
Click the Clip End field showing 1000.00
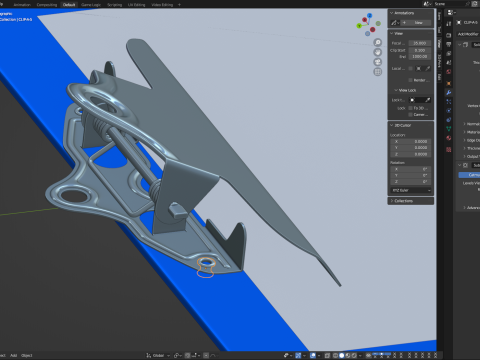coord(420,57)
